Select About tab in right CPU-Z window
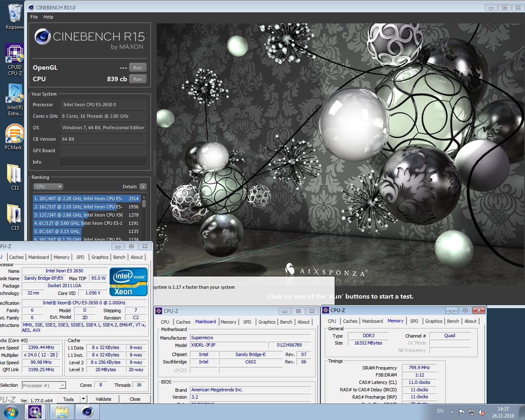Viewport: 525px width, 420px height. tap(470, 321)
